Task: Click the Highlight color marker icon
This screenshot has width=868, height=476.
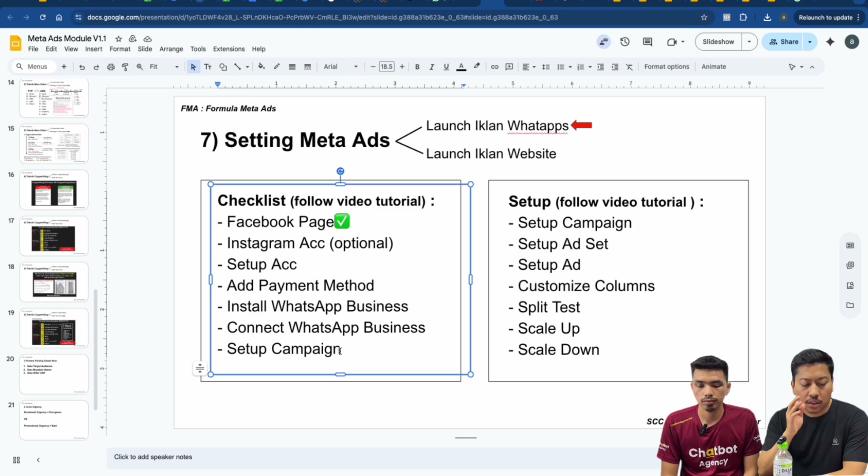Action: pyautogui.click(x=477, y=67)
